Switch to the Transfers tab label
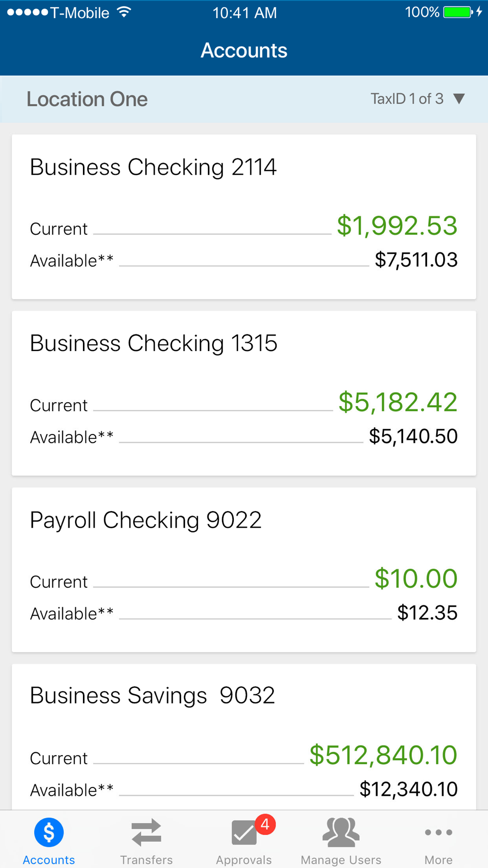This screenshot has width=488, height=868. tap(146, 860)
